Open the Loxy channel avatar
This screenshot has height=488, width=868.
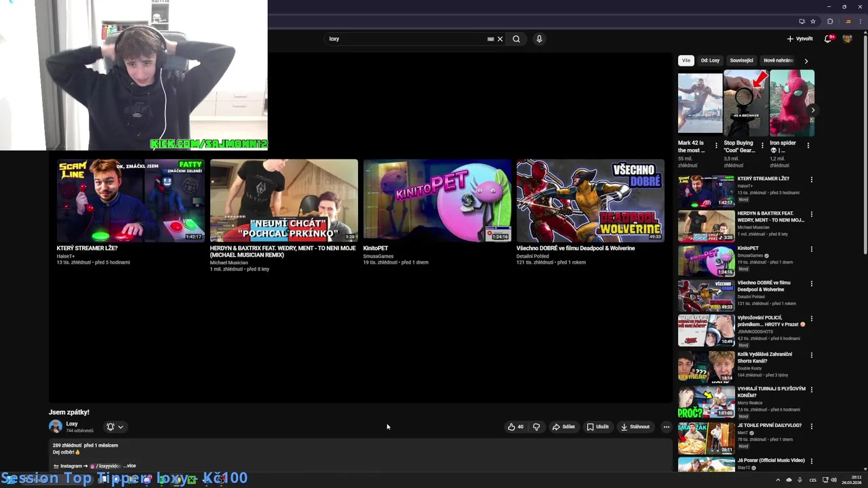[x=56, y=426]
